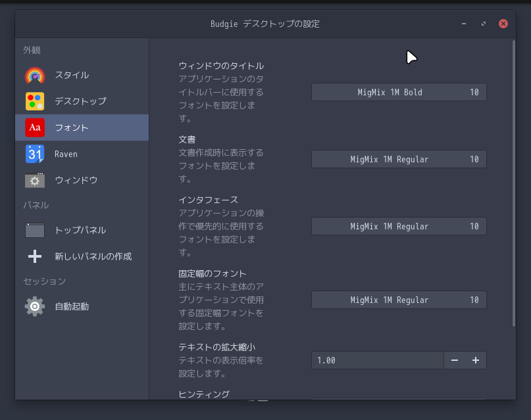Click the デスクトップ sidebar icon
The height and width of the screenshot is (420, 531).
[35, 101]
